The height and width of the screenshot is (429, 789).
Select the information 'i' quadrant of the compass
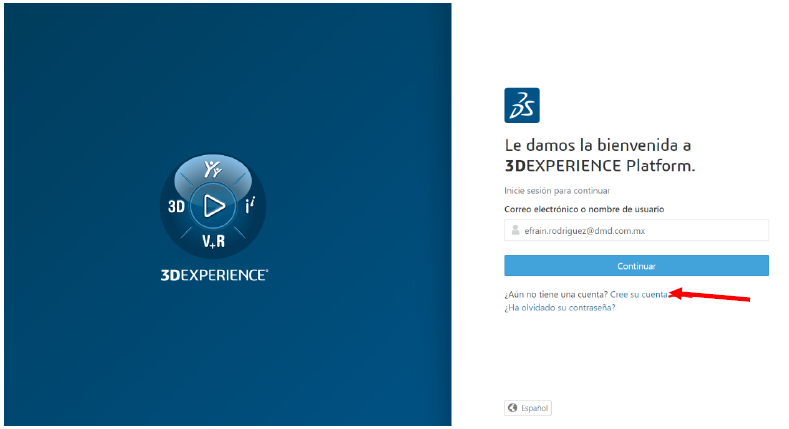(250, 205)
